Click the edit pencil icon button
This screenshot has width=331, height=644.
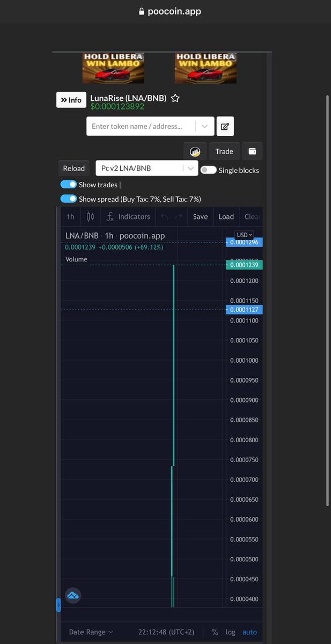click(x=225, y=126)
